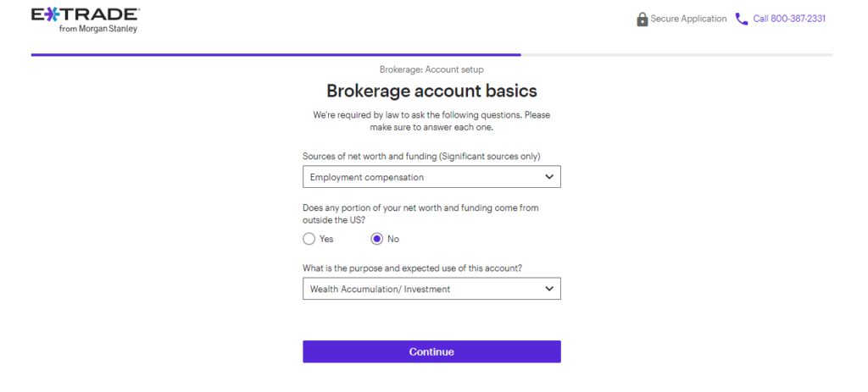Open the Call 800-387-2331 link
The width and height of the screenshot is (868, 392).
click(789, 19)
